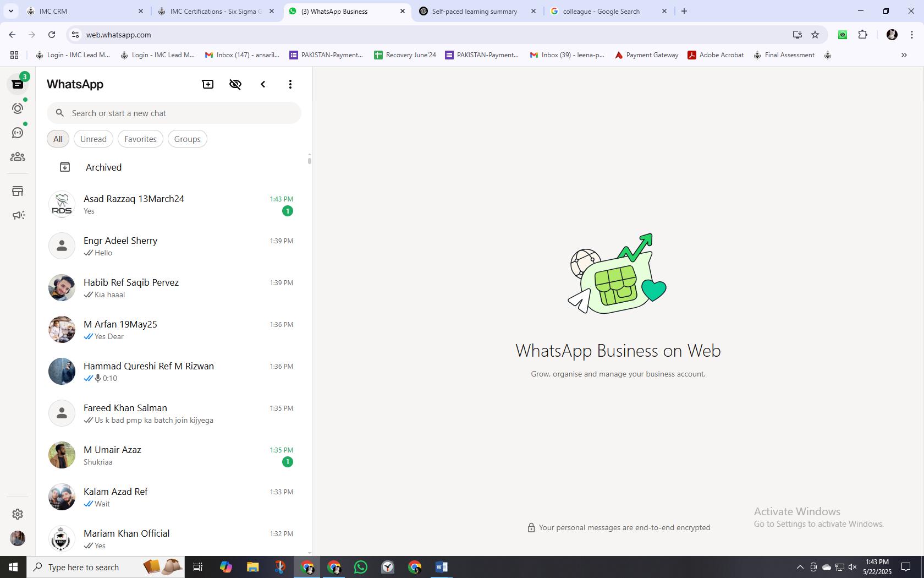This screenshot has height=578, width=924.
Task: Open the Channels icon in sidebar
Action: click(18, 133)
